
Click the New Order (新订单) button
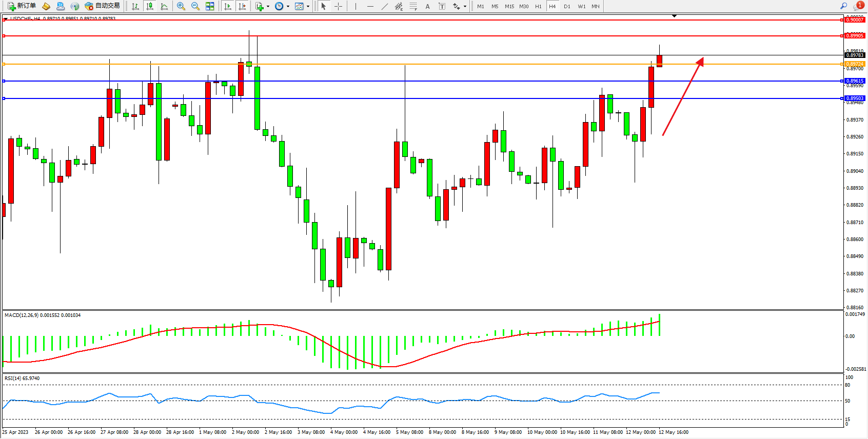pos(22,6)
